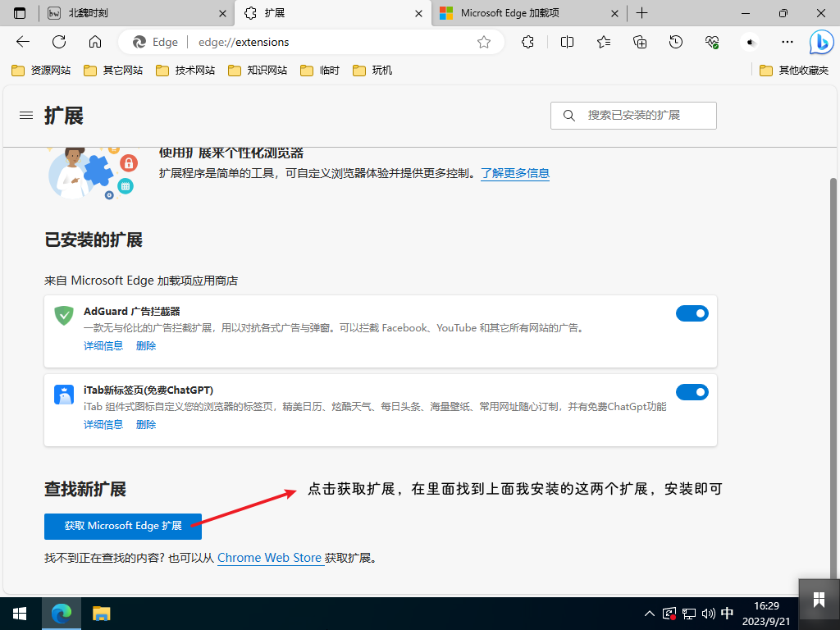
Task: Click the bookmark widget near the taskbar corner
Action: (819, 599)
